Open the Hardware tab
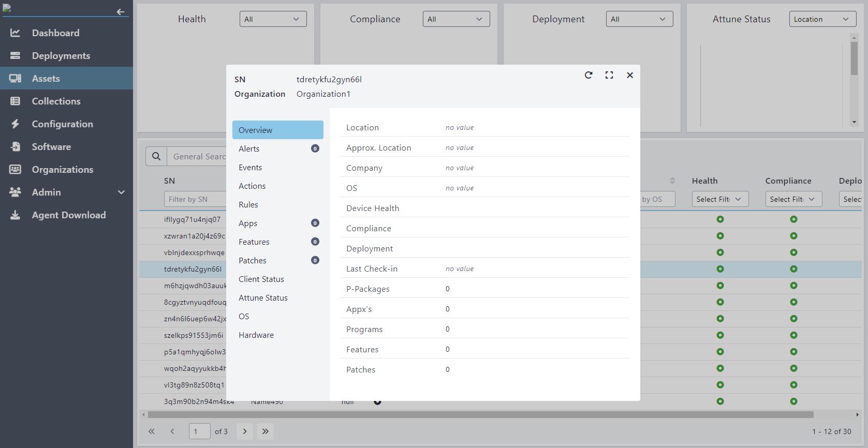Image resolution: width=868 pixels, height=448 pixels. point(278,335)
